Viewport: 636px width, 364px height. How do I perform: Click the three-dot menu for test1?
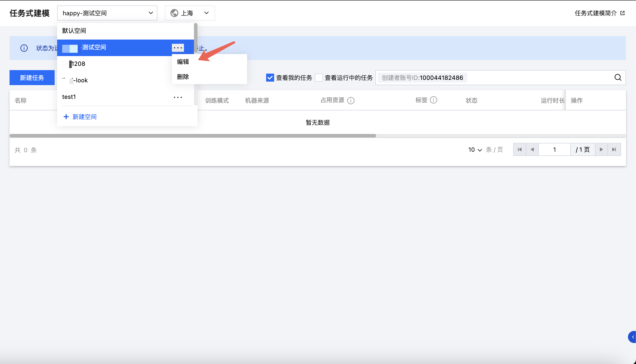(x=178, y=97)
